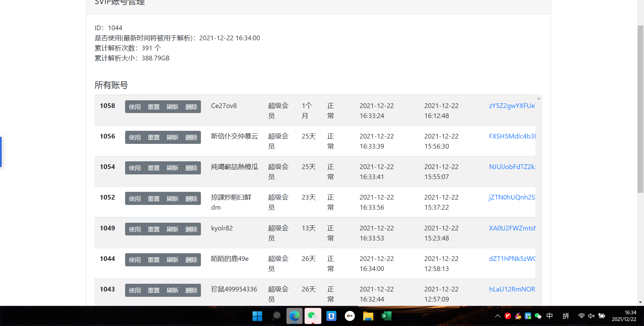Screen dimensions: 644x326
Task: Open taskbar search magnifier
Action: coord(276,316)
